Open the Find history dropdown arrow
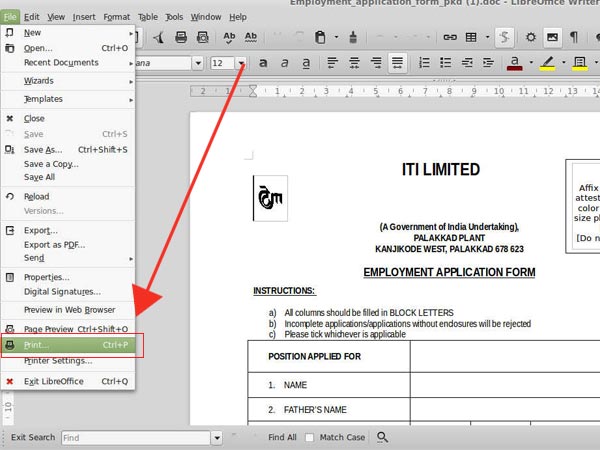 [x=217, y=438]
